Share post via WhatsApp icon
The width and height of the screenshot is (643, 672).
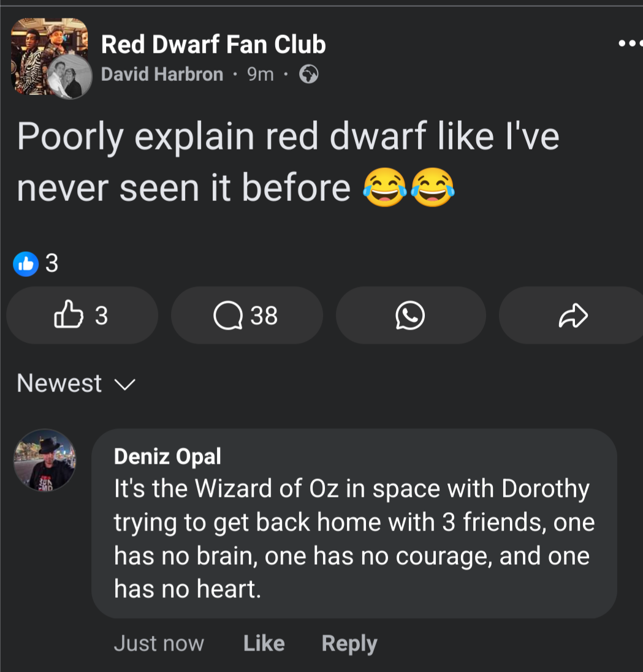click(x=410, y=315)
